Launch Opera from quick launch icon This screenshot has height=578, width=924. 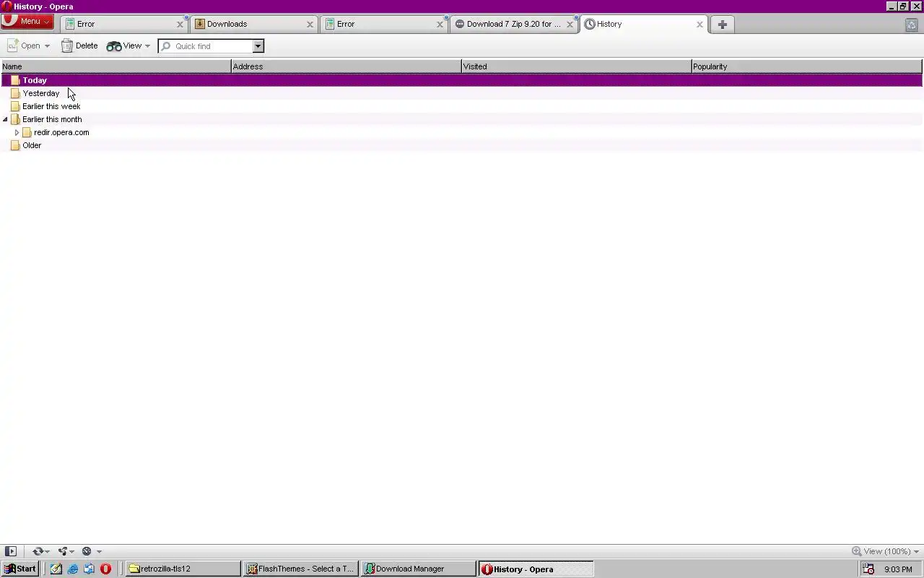coord(105,569)
